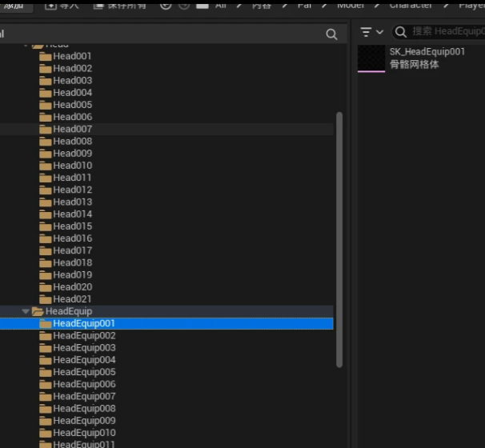Select the HeadEquip001 folder row

(x=166, y=323)
